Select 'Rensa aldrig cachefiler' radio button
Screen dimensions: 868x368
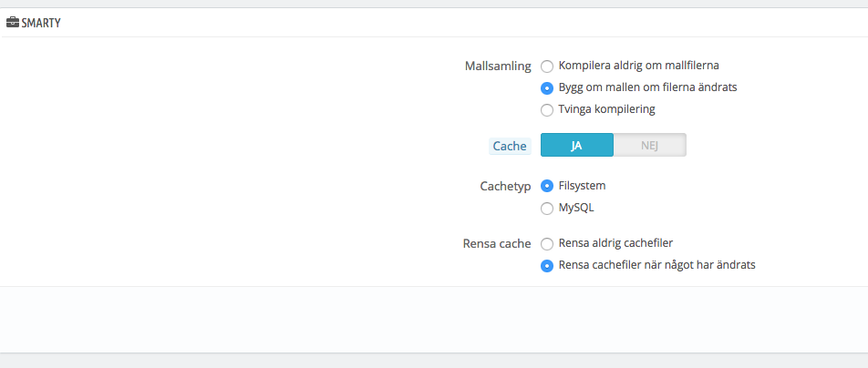[547, 244]
